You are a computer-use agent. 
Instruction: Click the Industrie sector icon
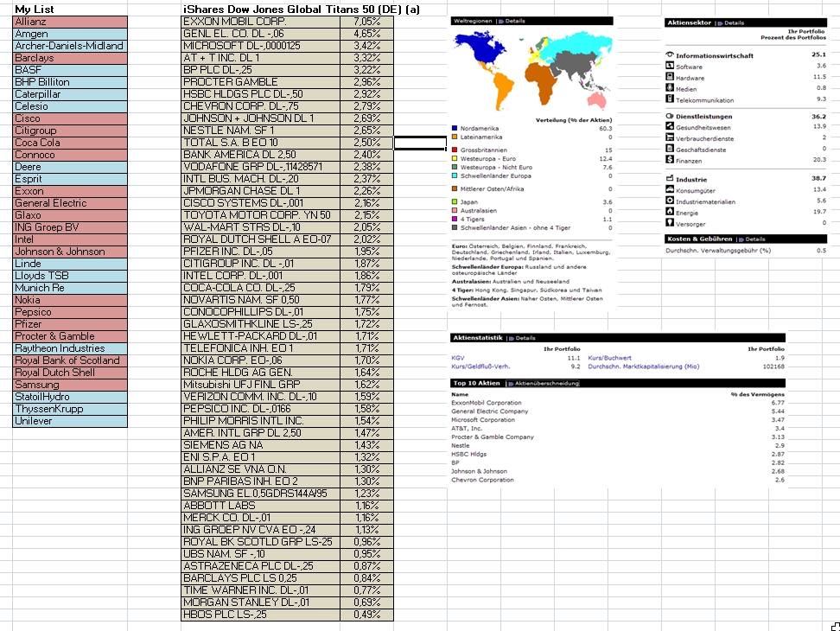(x=669, y=178)
